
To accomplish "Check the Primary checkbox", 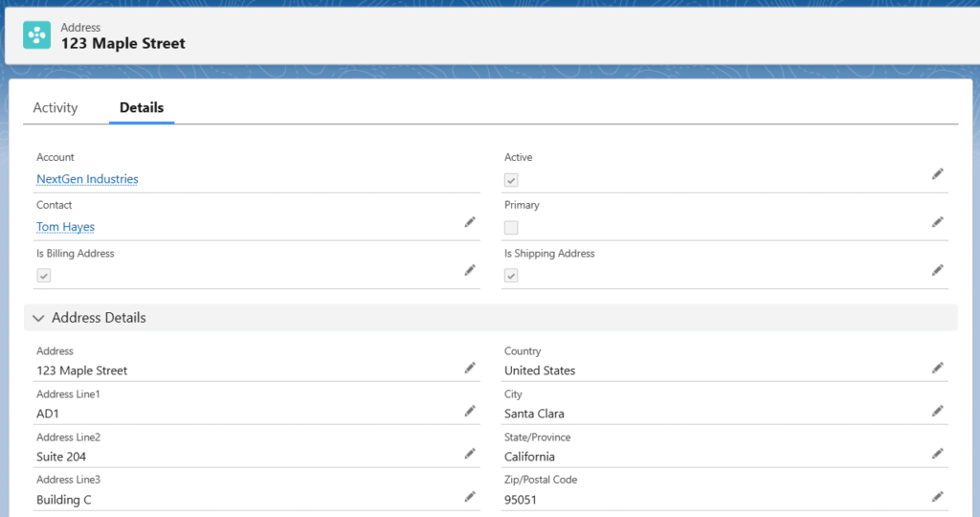I will [x=511, y=228].
